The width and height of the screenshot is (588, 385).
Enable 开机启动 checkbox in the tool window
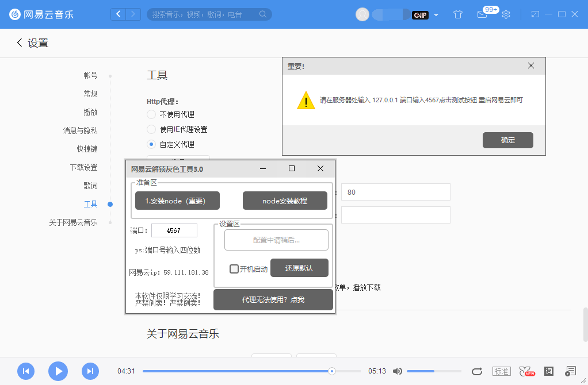(234, 268)
